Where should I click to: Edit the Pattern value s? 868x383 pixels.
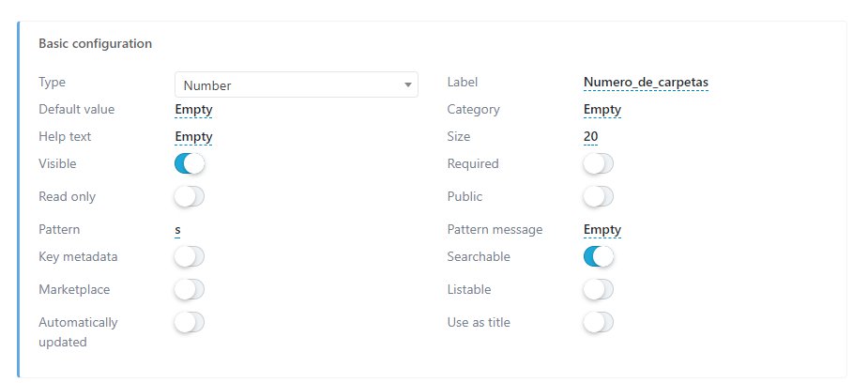tap(178, 229)
